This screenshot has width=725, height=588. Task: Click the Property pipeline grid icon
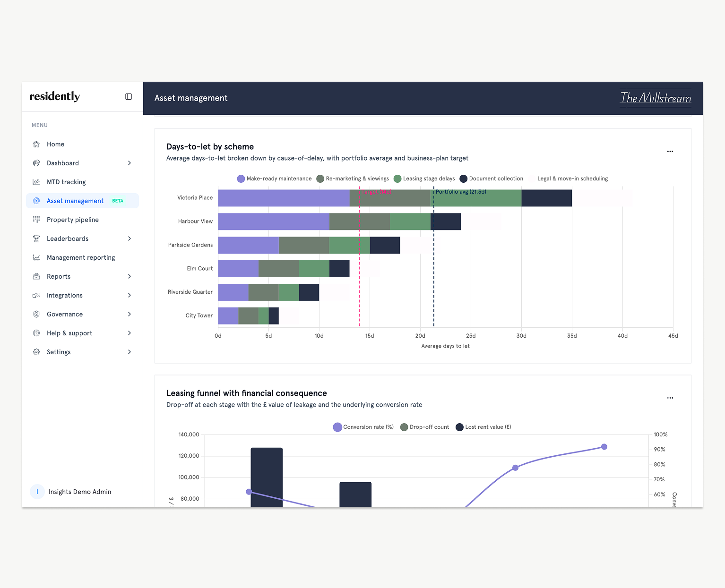[x=36, y=220]
